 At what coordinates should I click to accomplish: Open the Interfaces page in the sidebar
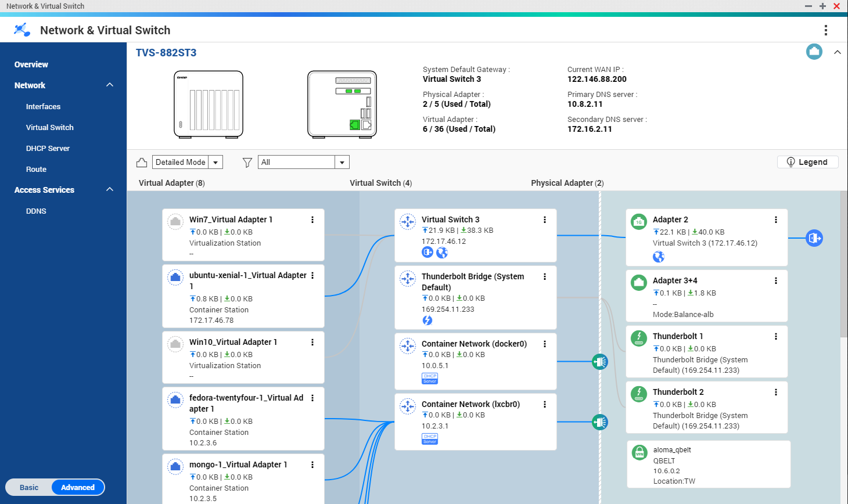click(43, 107)
